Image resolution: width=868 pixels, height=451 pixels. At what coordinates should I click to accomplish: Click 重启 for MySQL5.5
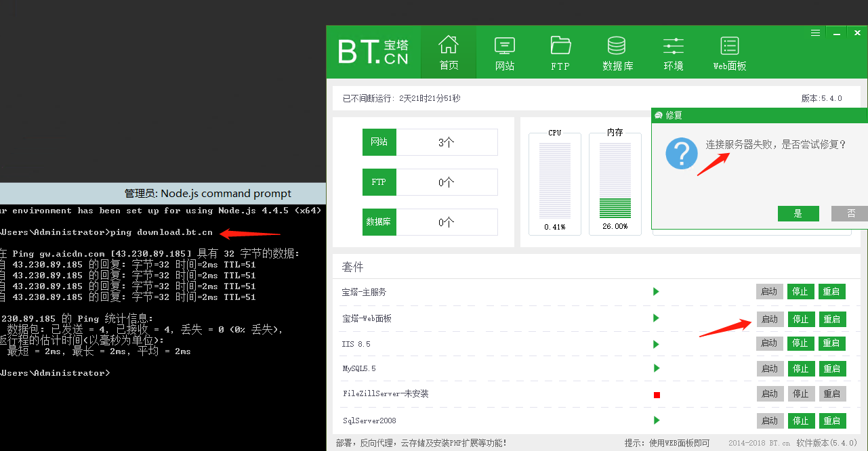tap(832, 368)
